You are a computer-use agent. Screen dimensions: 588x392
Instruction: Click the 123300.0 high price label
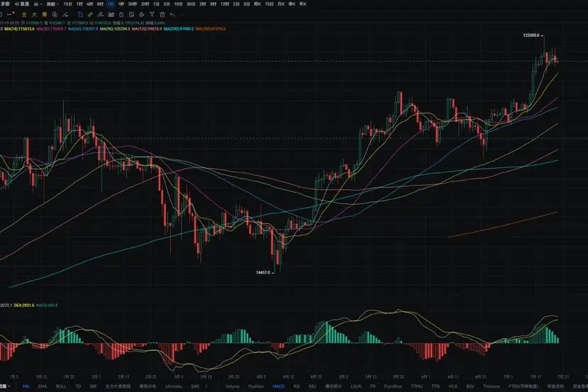coord(531,35)
